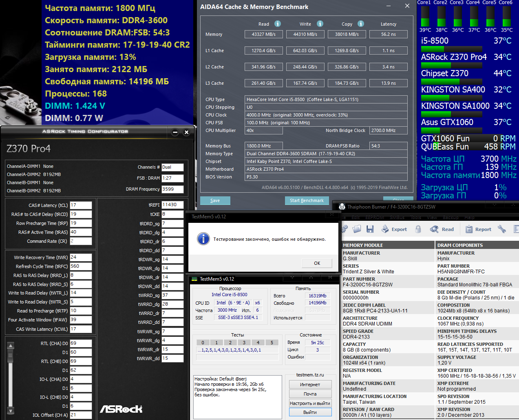Screen dimensions: 519x420
Task: Close the ASRock Timing Configurator window
Action: pos(186,132)
